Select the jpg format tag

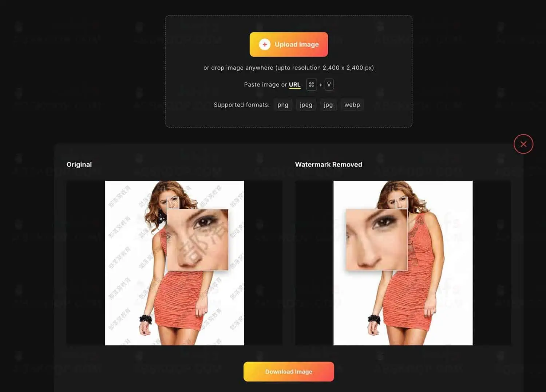click(328, 105)
